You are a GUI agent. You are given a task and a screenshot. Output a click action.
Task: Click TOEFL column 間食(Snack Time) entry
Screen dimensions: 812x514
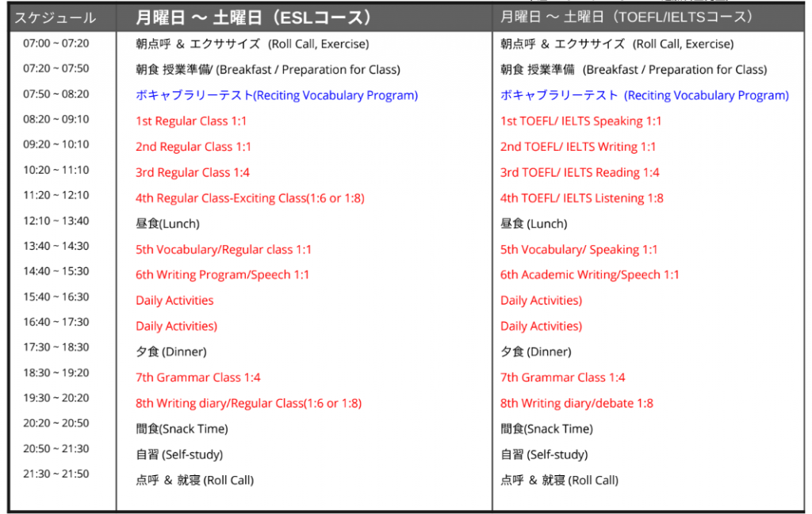pos(546,429)
